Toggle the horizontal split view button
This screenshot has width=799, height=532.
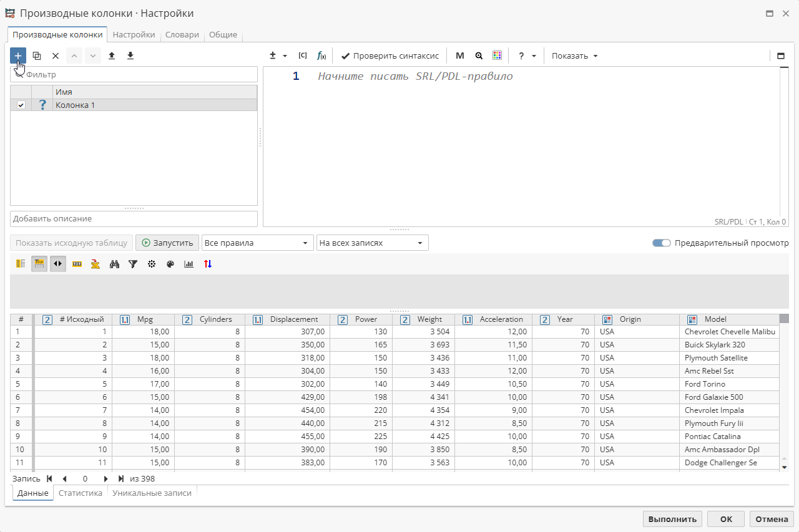coord(57,264)
